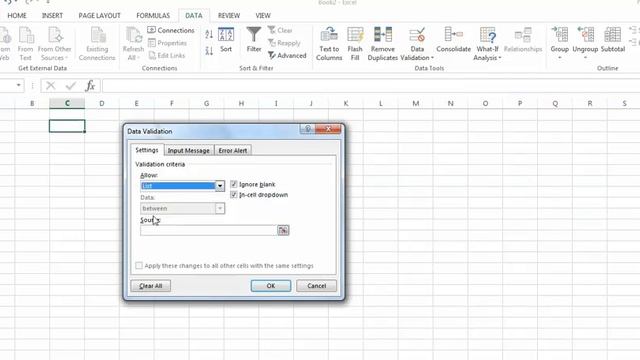Open the Ungroup dropdown in Outline
This screenshot has height=360, width=640.
[x=585, y=58]
